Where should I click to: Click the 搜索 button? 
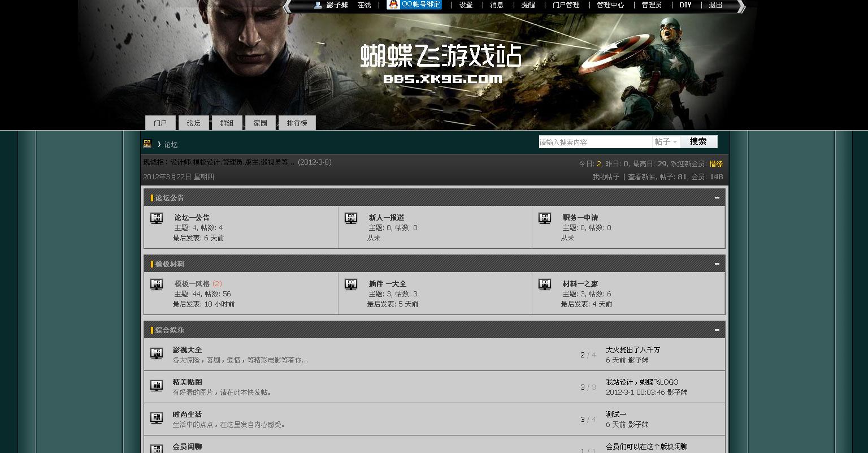pyautogui.click(x=698, y=141)
